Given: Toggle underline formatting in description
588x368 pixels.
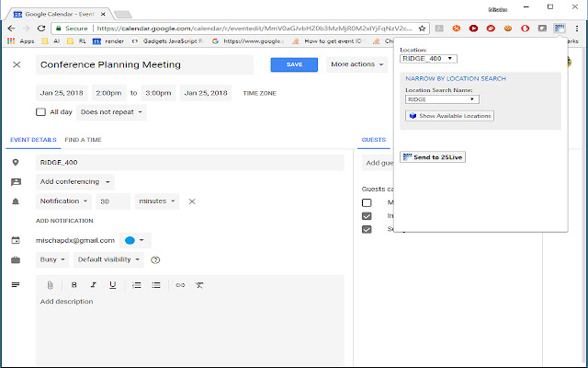Looking at the screenshot, I should pyautogui.click(x=112, y=285).
